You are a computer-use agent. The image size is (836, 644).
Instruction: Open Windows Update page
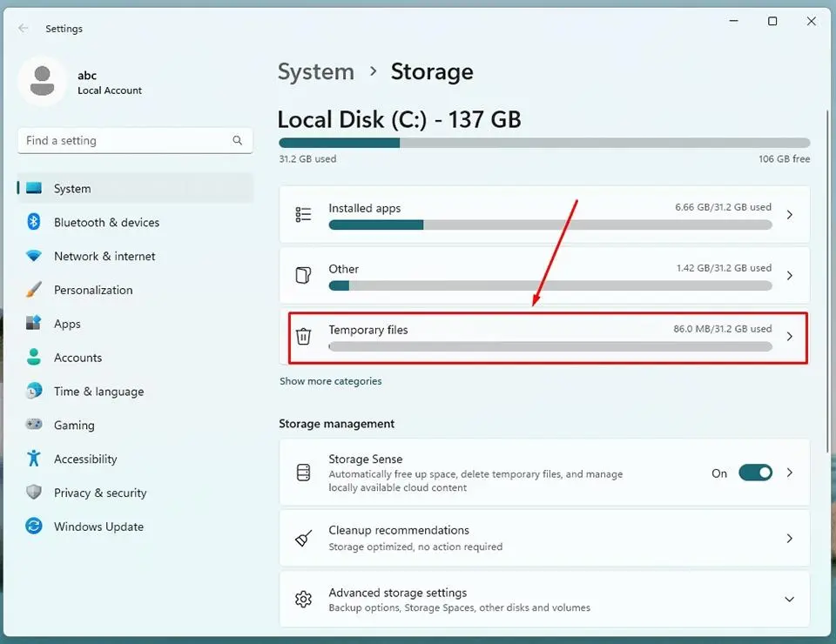pyautogui.click(x=136, y=527)
